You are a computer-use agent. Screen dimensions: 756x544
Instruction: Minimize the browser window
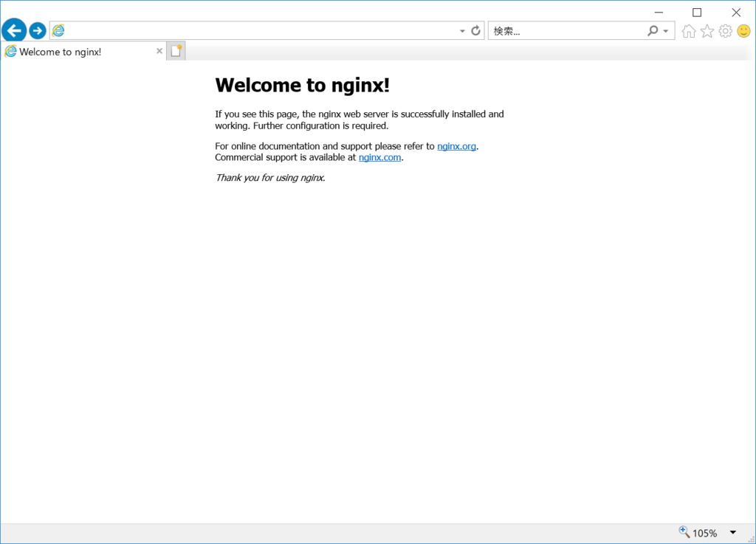pos(659,12)
